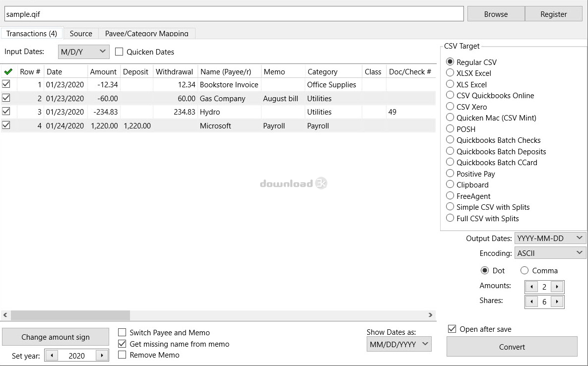This screenshot has width=588, height=366.
Task: Increase the Set year value with right arrow
Action: coord(102,356)
